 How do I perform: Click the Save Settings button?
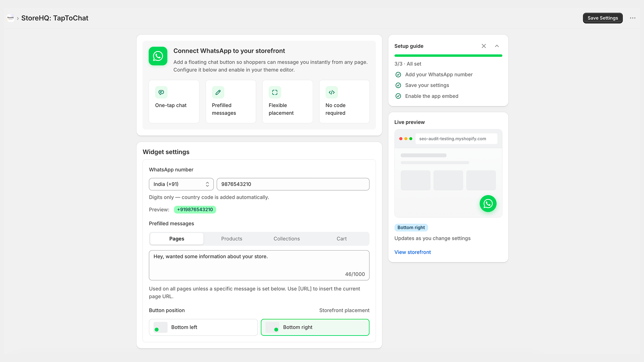pos(603,18)
